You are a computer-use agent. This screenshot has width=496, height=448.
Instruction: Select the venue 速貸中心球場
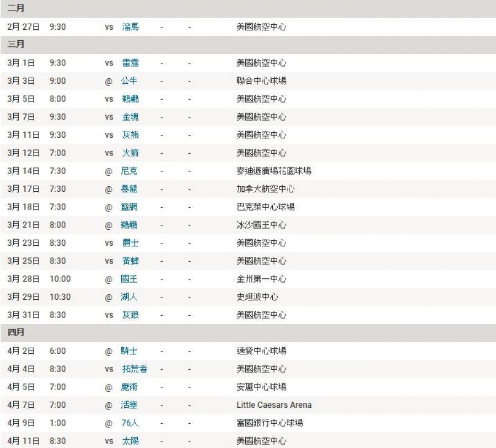click(261, 351)
